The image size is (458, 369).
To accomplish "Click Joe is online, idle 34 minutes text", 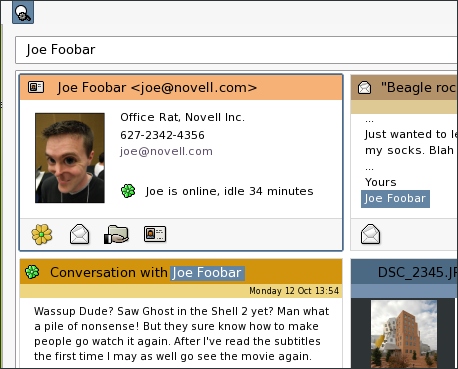I will (x=229, y=191).
